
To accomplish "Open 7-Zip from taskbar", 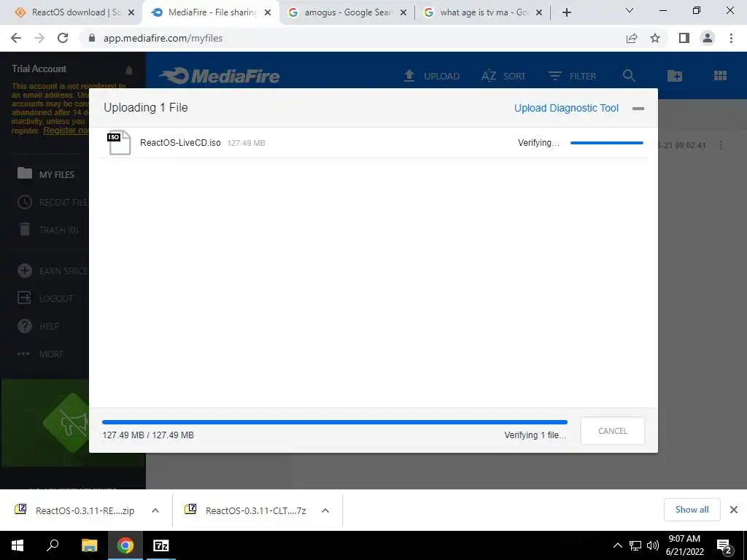I will [x=160, y=545].
